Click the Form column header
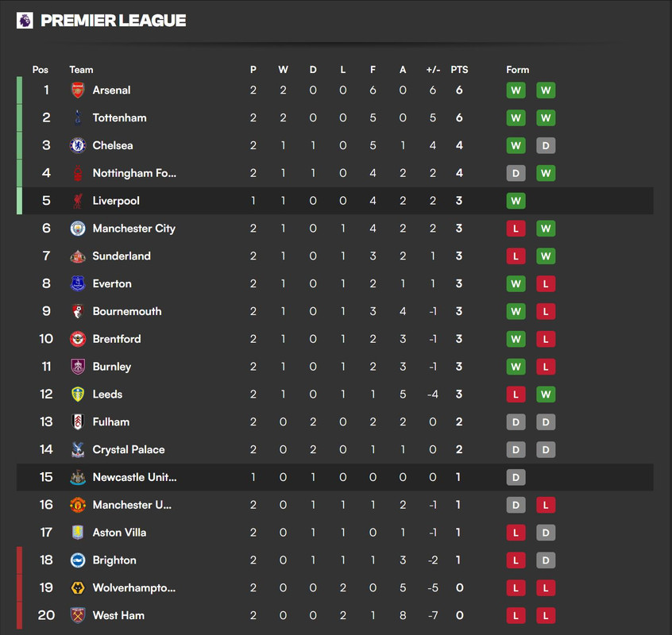 tap(517, 70)
